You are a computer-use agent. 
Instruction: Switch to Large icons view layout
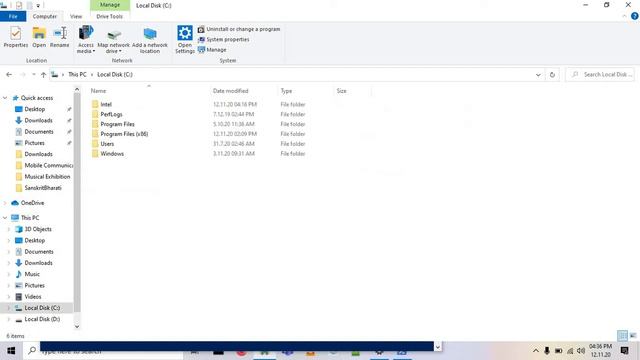pos(633,336)
